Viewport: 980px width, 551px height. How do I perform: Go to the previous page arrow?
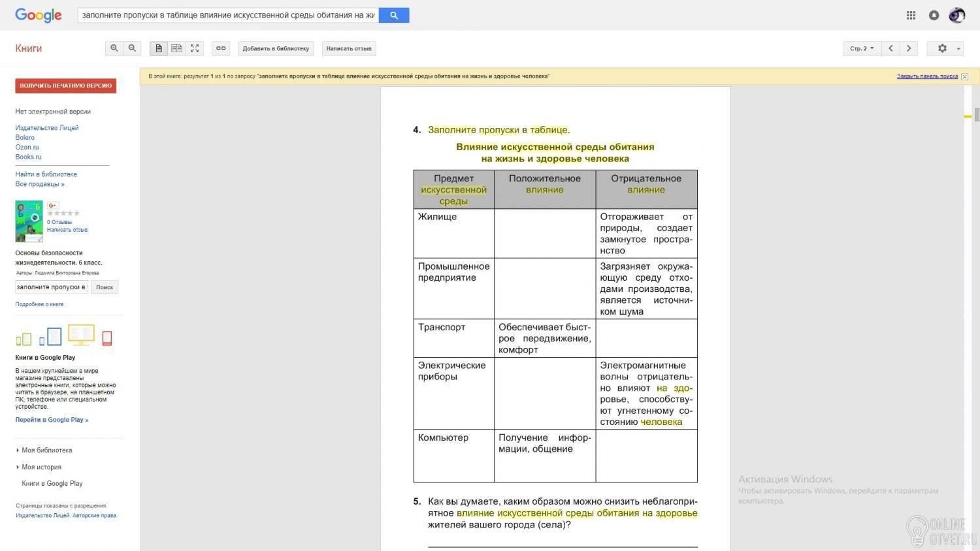[x=890, y=48]
